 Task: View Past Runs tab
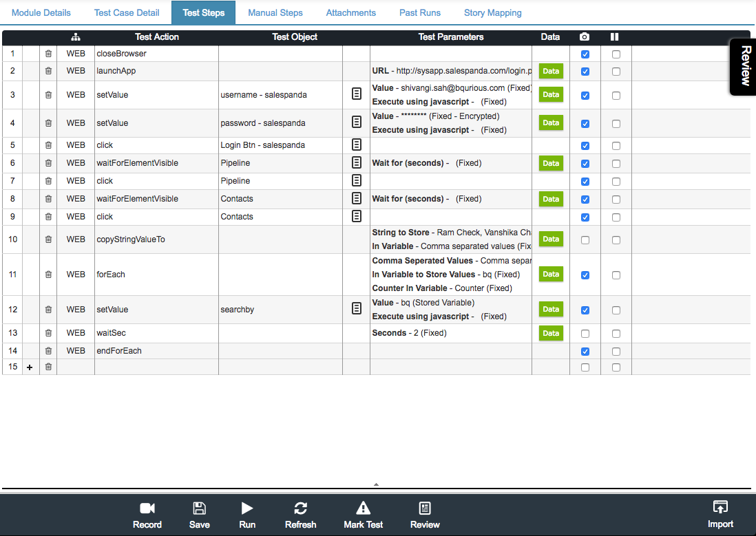click(420, 13)
